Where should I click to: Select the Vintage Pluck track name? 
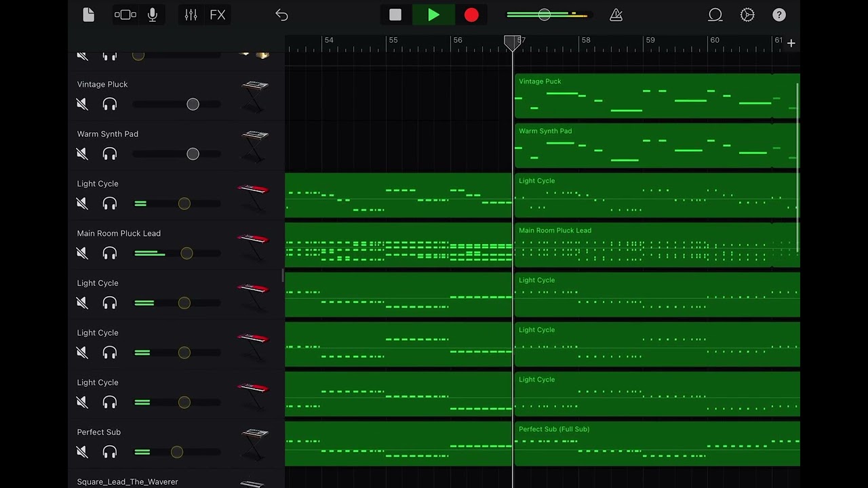click(x=102, y=84)
